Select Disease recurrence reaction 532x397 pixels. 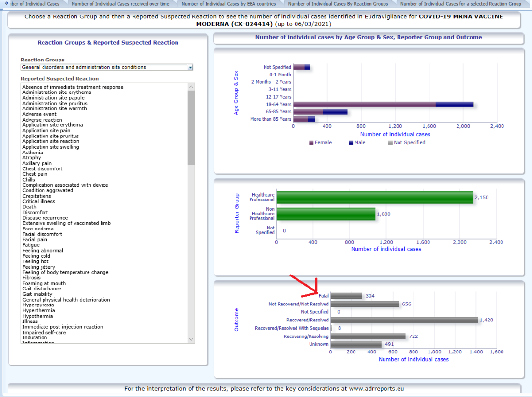tap(45, 218)
